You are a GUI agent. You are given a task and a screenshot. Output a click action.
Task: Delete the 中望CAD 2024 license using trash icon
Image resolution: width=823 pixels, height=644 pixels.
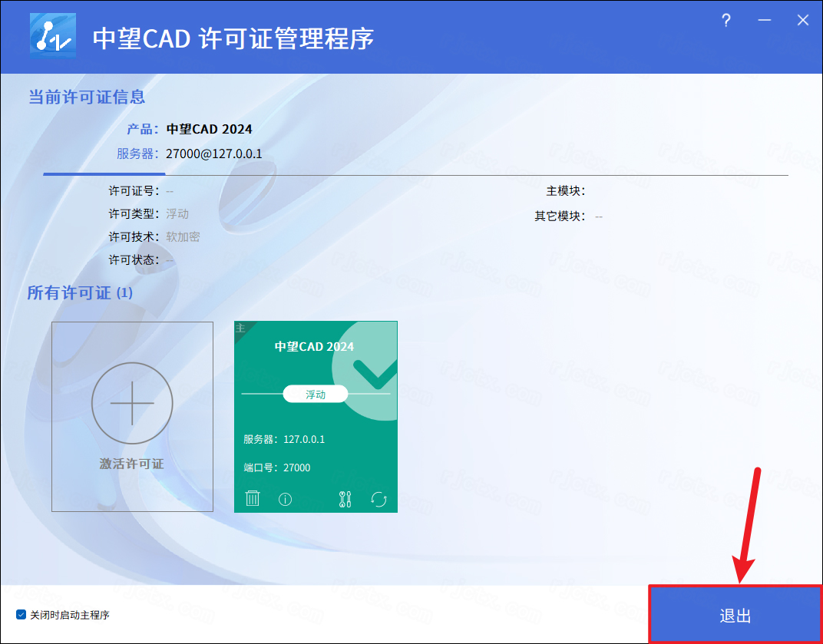pyautogui.click(x=253, y=499)
